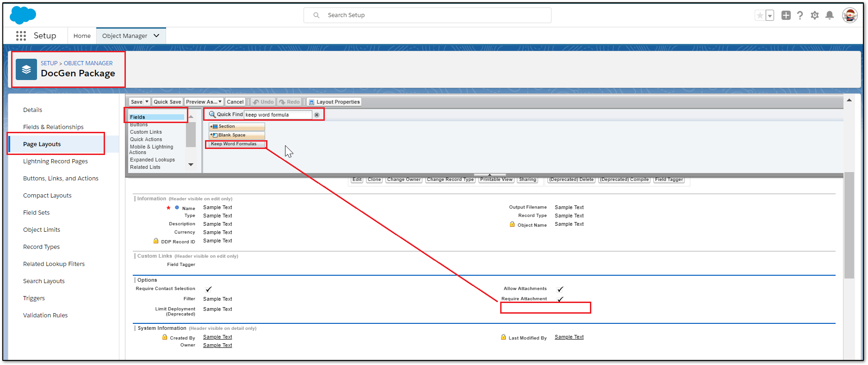Click the lock icon beside Object Name
This screenshot has width=868, height=365.
tap(512, 224)
